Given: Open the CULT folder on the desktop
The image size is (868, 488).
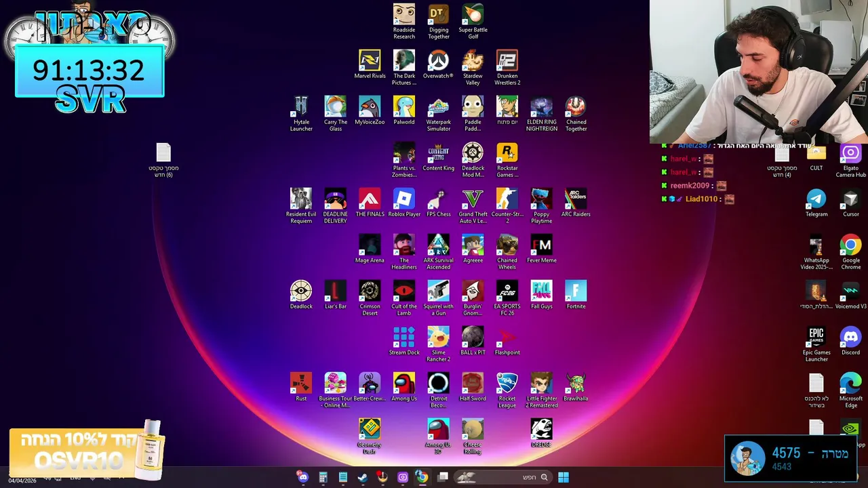Looking at the screenshot, I should (816, 157).
